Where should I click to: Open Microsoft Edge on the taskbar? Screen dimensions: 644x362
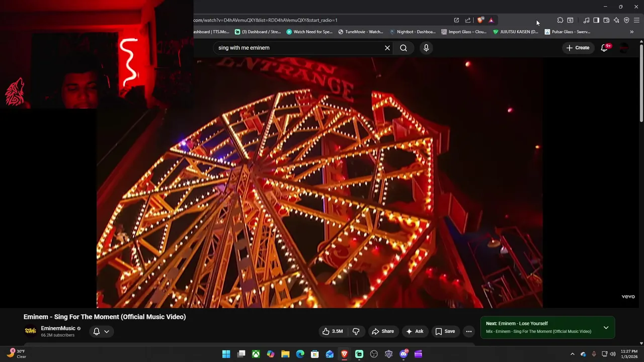pos(300,354)
